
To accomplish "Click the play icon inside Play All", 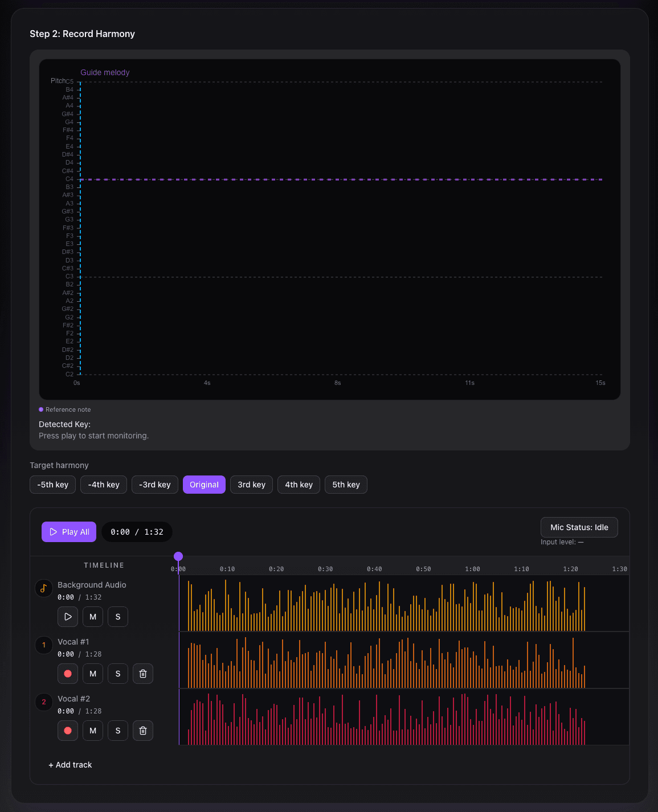I will [x=54, y=531].
